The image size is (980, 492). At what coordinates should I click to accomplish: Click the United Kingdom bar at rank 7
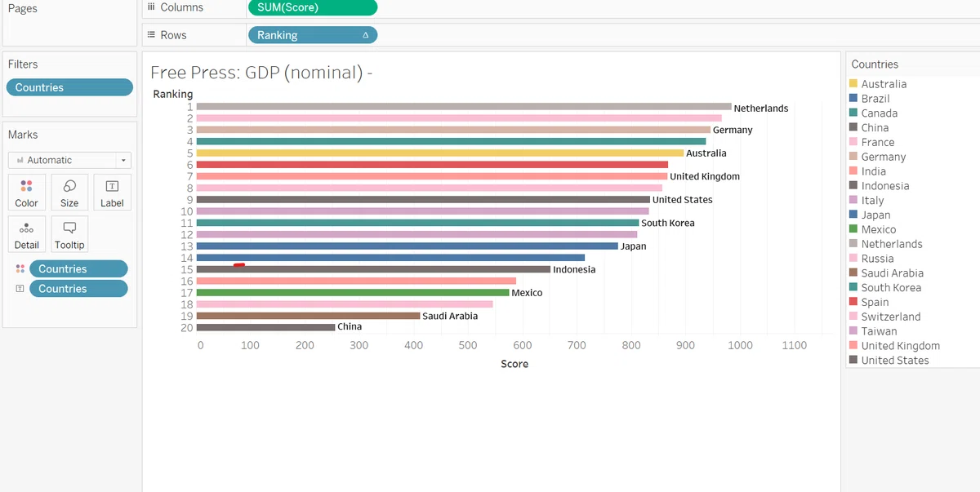pos(432,176)
